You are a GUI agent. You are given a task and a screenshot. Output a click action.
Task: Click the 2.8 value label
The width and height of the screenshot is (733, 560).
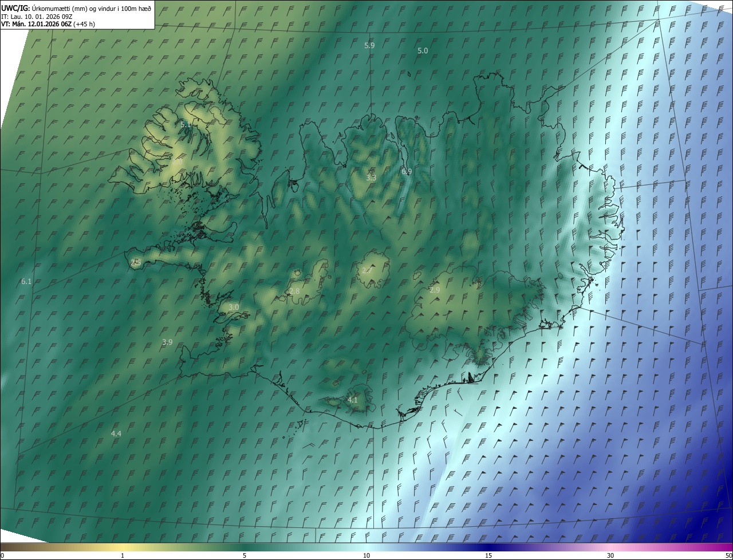click(294, 291)
